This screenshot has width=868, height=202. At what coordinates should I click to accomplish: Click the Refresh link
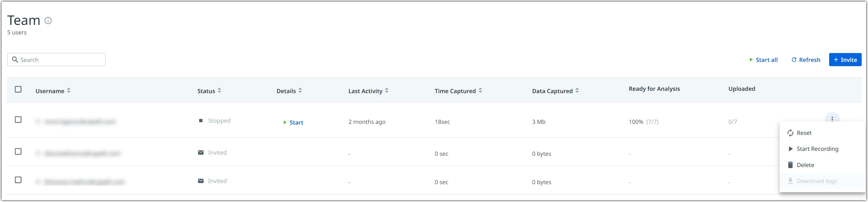(x=806, y=60)
